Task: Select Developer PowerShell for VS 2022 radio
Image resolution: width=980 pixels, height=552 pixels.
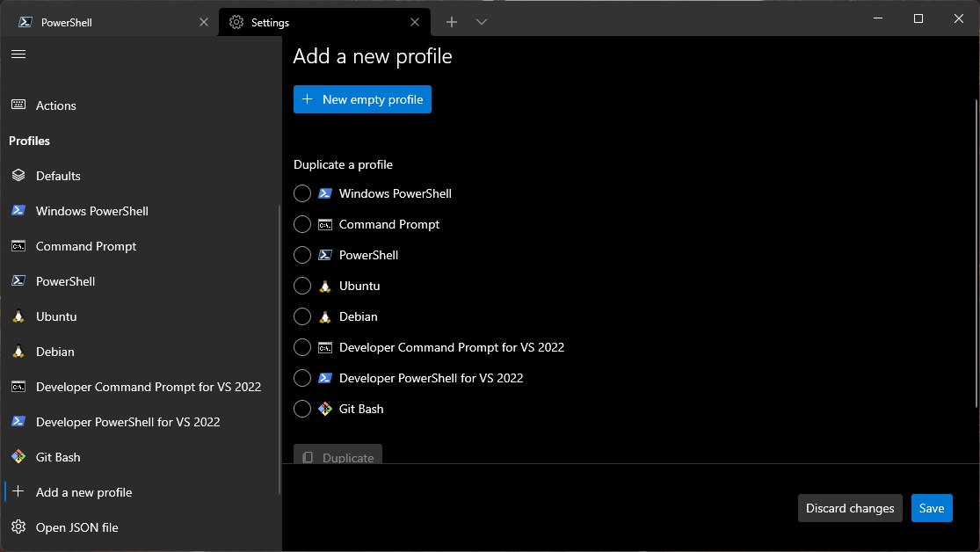Action: [301, 378]
